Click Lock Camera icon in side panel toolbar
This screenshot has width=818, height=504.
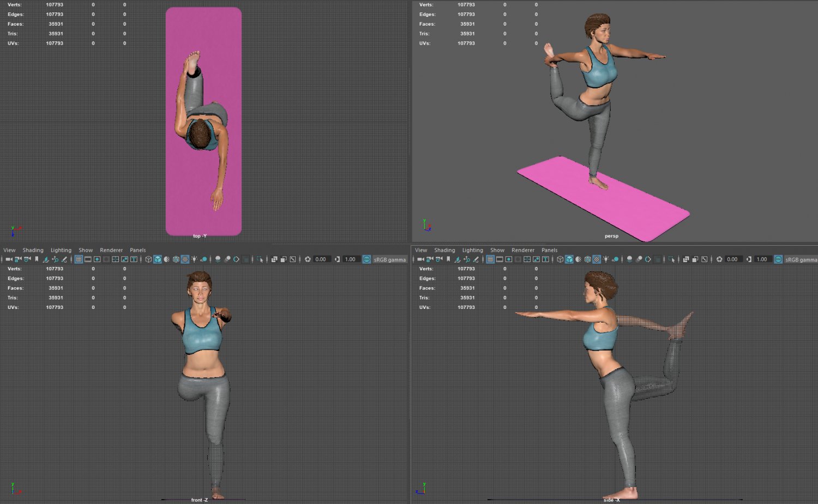click(x=430, y=259)
